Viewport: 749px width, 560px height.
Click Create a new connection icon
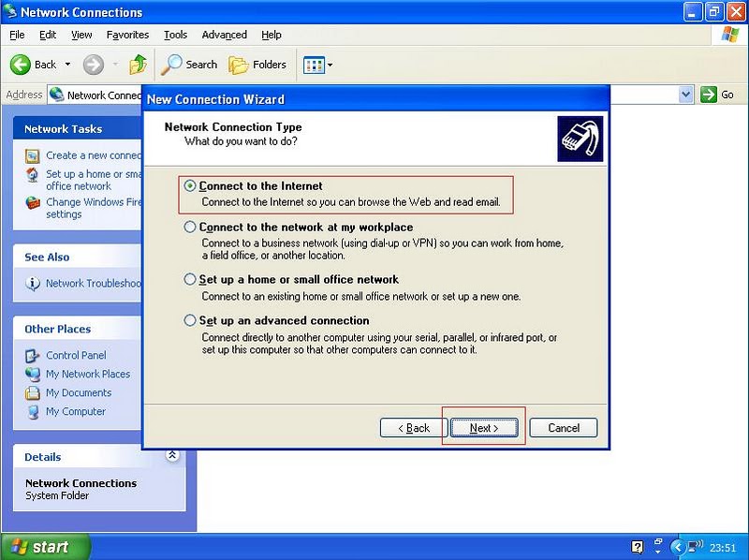pos(33,155)
